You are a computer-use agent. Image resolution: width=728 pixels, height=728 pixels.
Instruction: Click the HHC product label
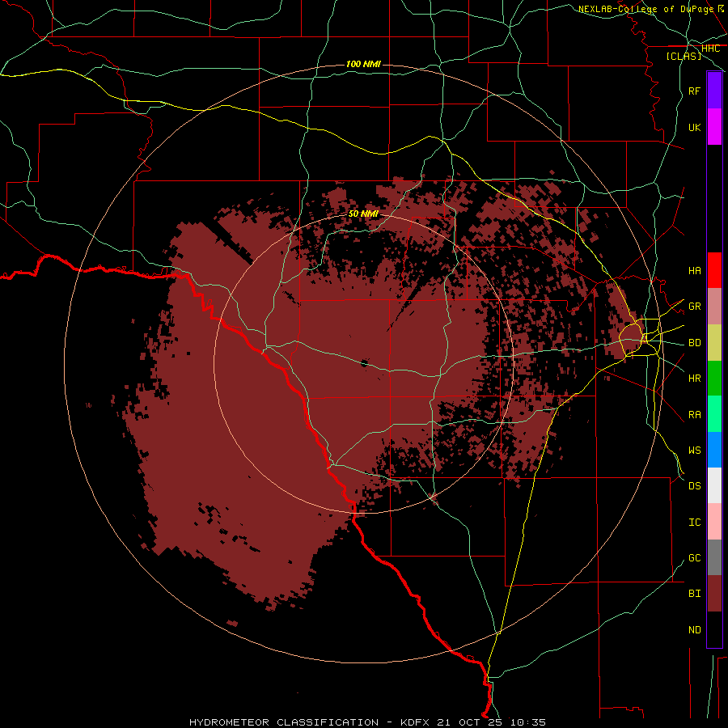click(710, 49)
